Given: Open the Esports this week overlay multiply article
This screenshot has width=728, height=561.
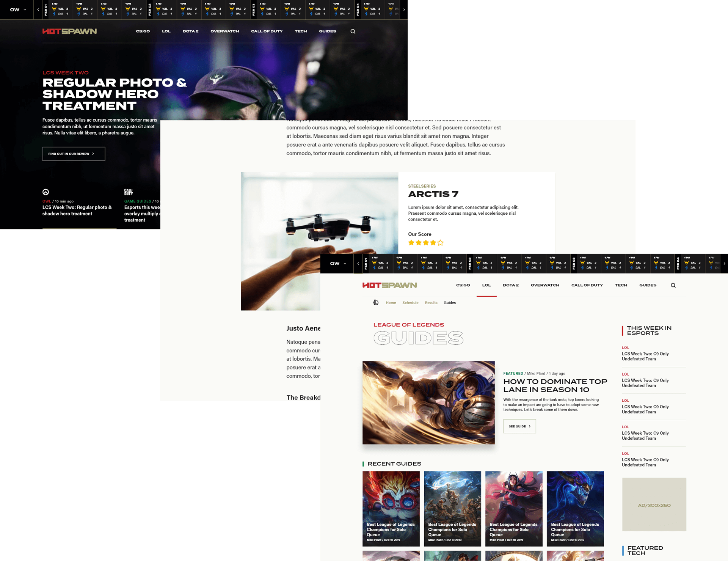Looking at the screenshot, I should (142, 214).
